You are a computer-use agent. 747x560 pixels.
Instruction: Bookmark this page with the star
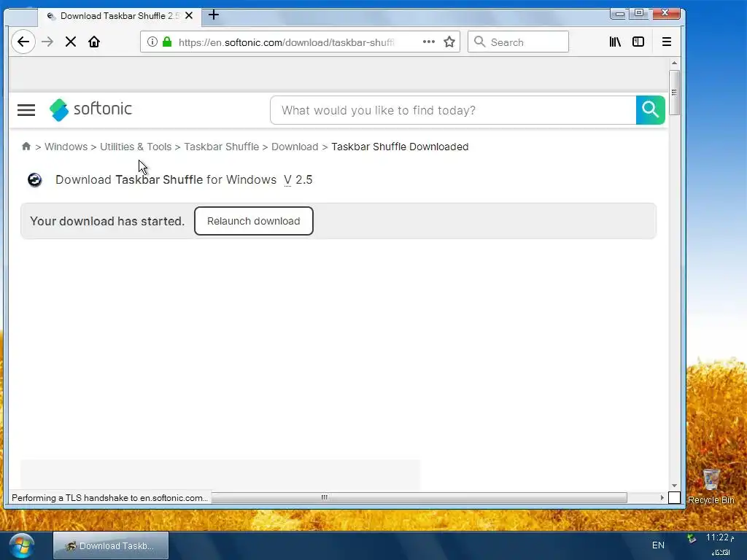449,42
